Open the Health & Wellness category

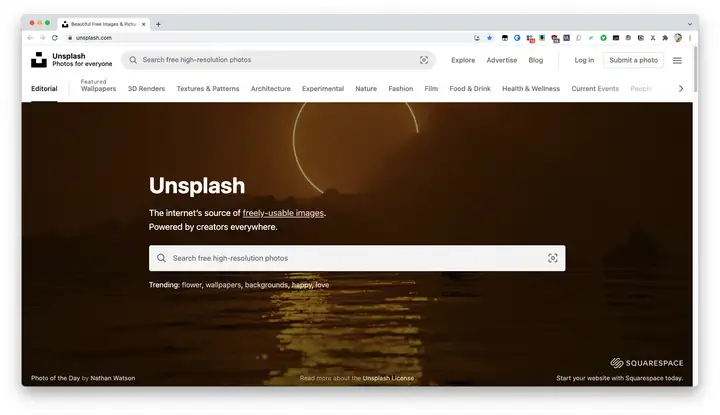point(531,89)
